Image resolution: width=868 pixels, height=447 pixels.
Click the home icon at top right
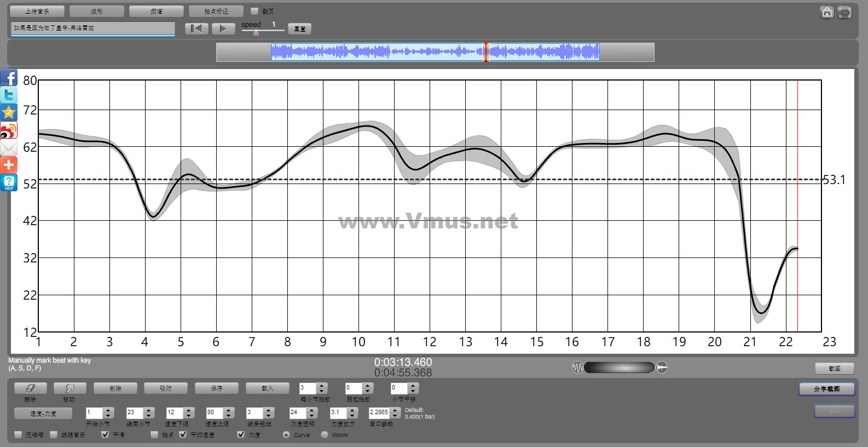[x=826, y=12]
